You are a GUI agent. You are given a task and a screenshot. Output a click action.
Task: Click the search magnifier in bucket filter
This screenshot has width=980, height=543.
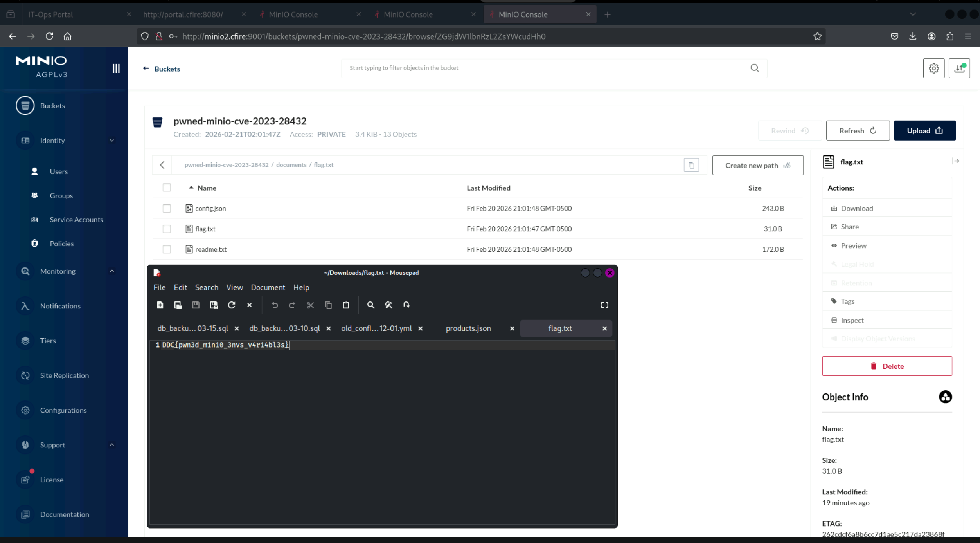point(755,68)
